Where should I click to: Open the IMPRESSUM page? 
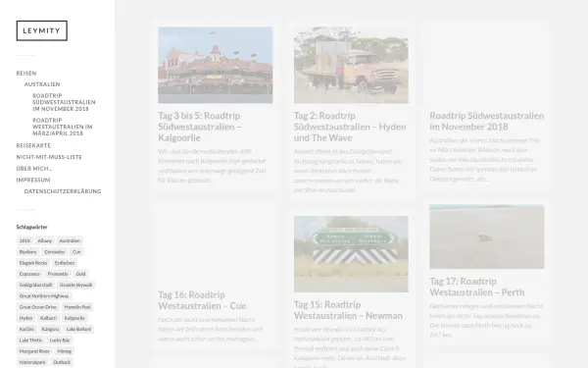tap(33, 180)
